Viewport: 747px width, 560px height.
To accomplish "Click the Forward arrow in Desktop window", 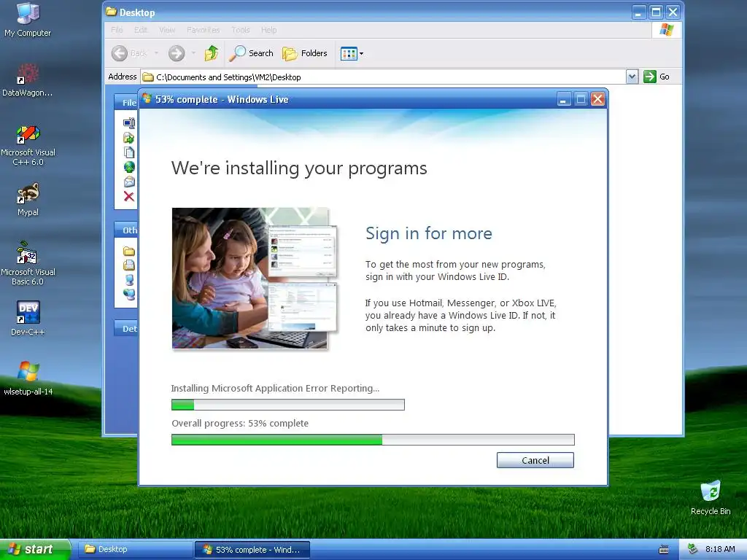I will [x=177, y=53].
